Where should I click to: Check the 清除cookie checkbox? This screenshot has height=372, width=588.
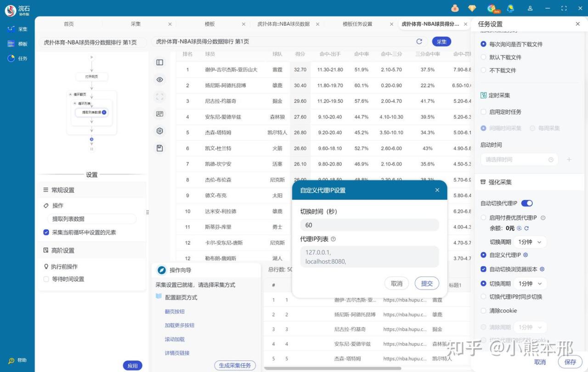(x=483, y=310)
